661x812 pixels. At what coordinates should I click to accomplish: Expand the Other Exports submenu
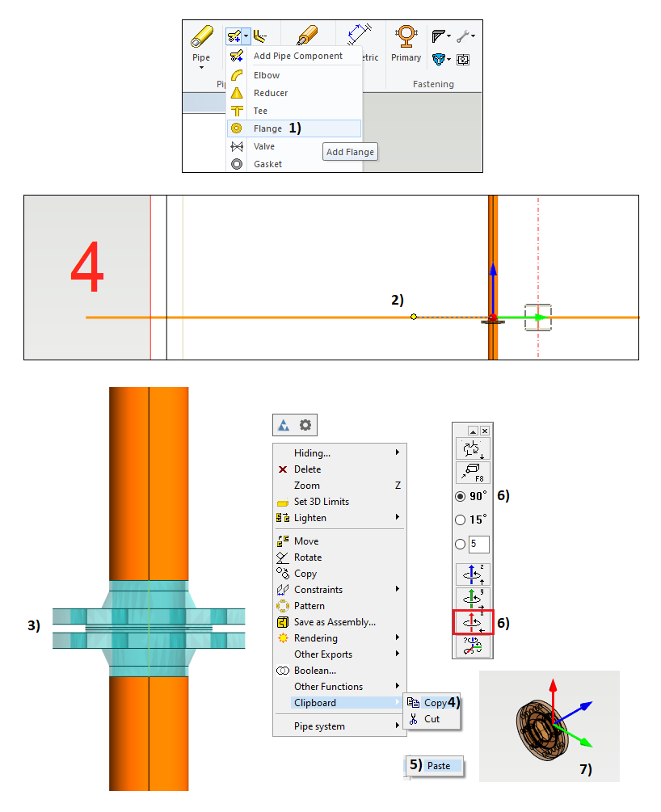[339, 654]
